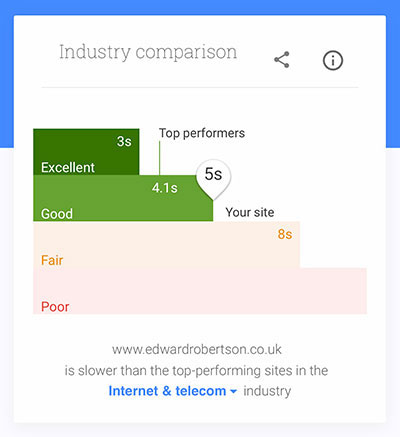The width and height of the screenshot is (400, 437).
Task: Click the dropdown arrow next to telecom
Action: (x=234, y=391)
